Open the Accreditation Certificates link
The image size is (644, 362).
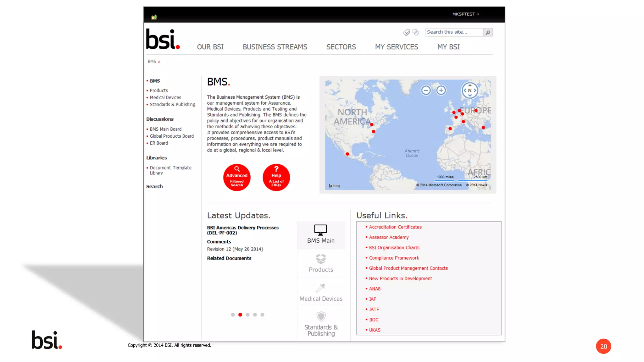coord(395,227)
